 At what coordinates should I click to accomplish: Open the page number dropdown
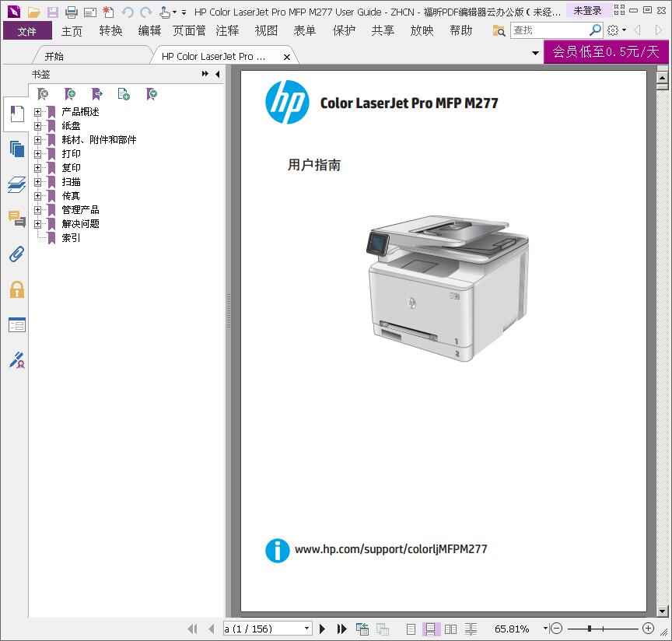[x=307, y=629]
